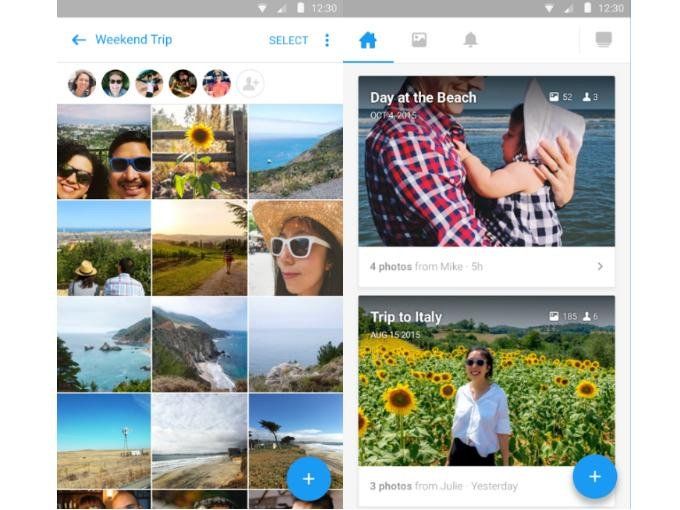Switch to the Home tab
Viewport: 680px width, 510px height.
(368, 40)
